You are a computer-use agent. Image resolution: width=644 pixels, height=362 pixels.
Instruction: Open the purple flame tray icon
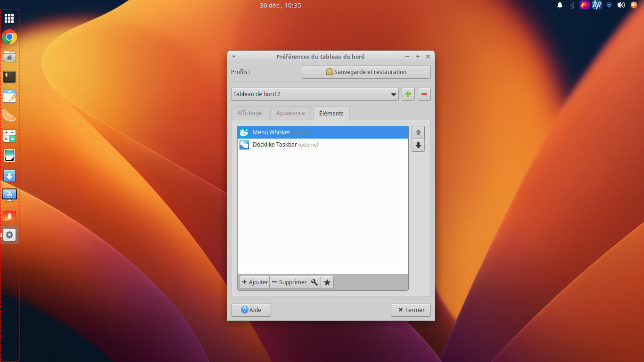(585, 5)
